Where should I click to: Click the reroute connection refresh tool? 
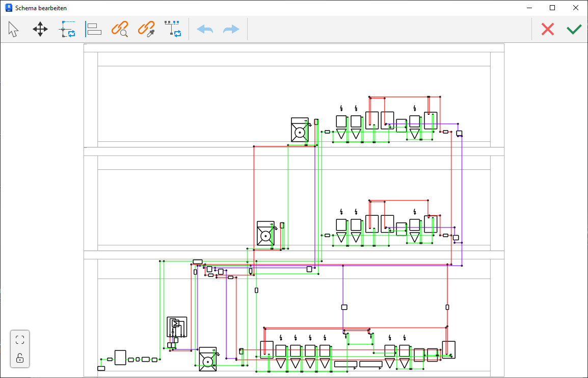(x=67, y=29)
